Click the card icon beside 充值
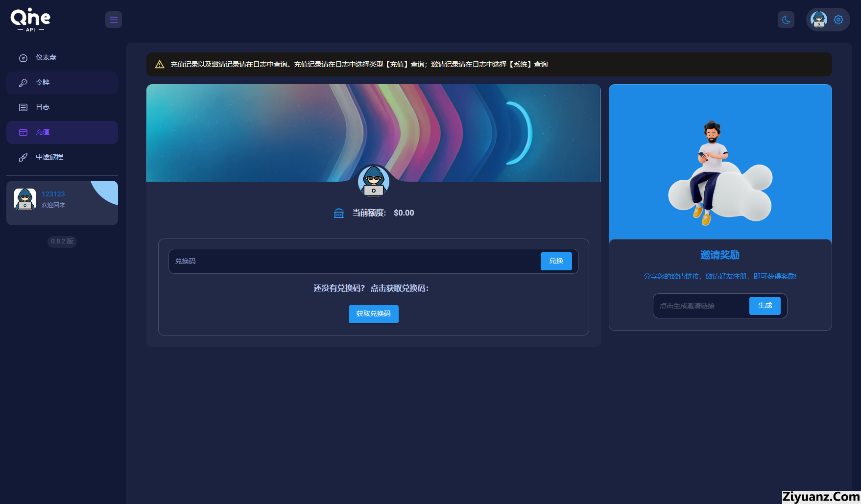The width and height of the screenshot is (861, 504). coord(23,132)
